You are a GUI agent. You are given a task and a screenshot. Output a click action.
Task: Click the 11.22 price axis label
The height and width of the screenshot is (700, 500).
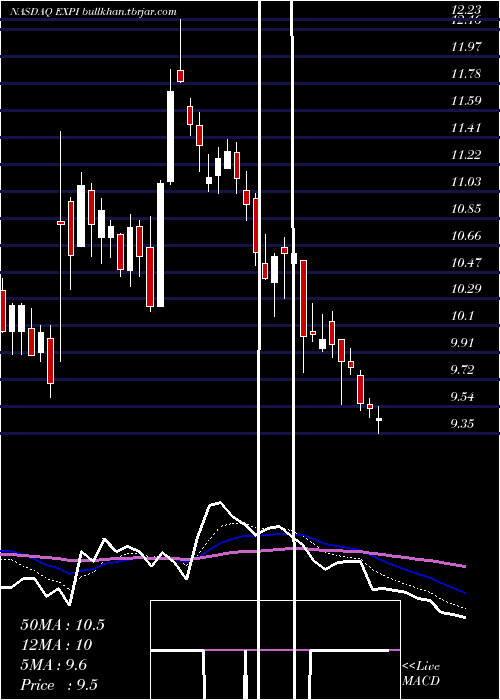pyautogui.click(x=466, y=154)
